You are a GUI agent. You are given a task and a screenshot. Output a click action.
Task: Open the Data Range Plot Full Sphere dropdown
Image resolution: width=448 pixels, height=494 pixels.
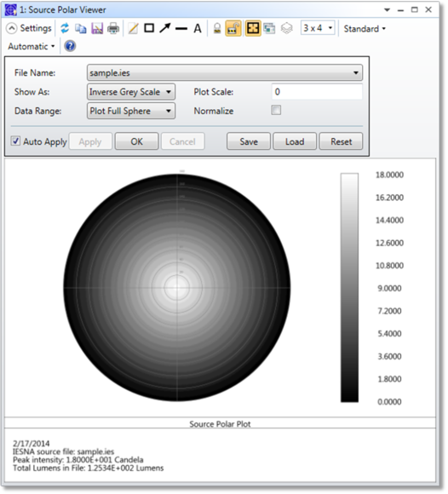(x=131, y=111)
